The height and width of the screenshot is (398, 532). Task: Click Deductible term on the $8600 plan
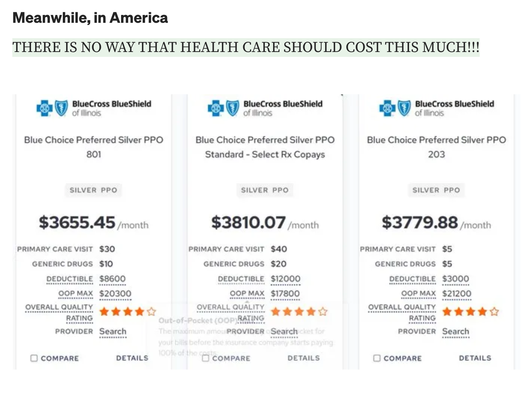(x=69, y=279)
